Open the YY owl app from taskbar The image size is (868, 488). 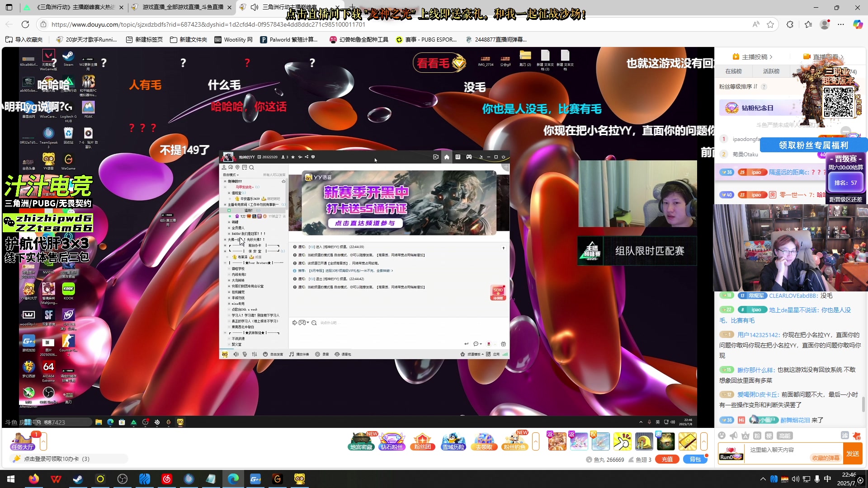[x=300, y=479]
